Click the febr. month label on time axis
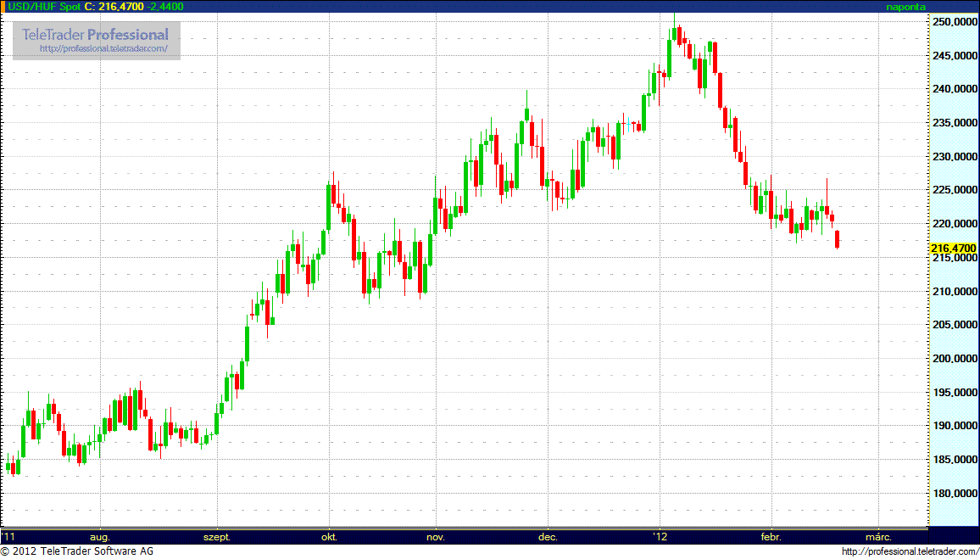 [771, 537]
